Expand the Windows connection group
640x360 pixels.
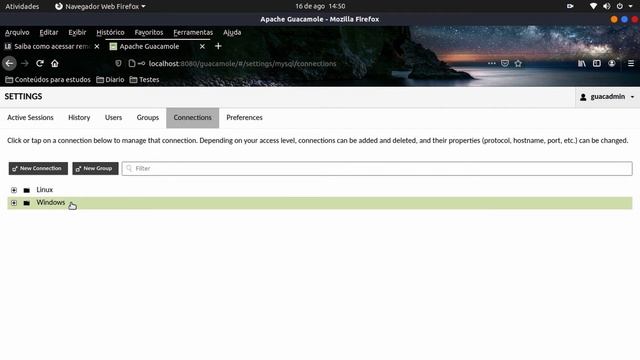click(x=14, y=203)
